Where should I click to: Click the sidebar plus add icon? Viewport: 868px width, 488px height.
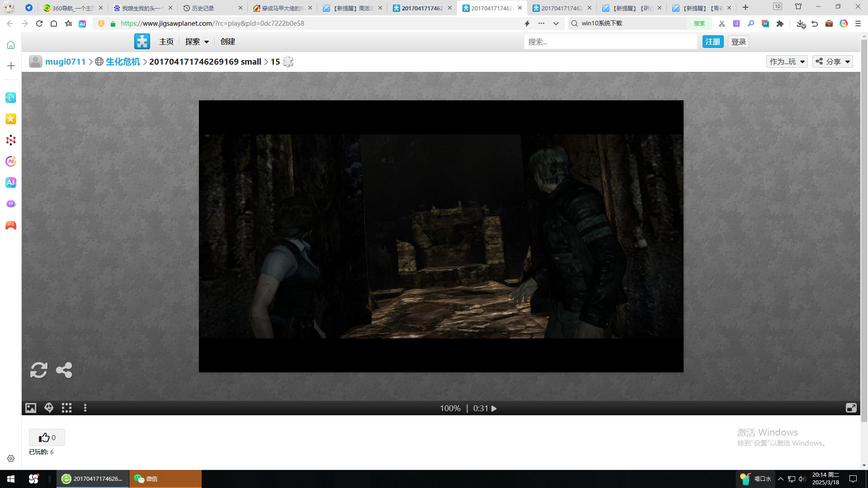[x=11, y=66]
